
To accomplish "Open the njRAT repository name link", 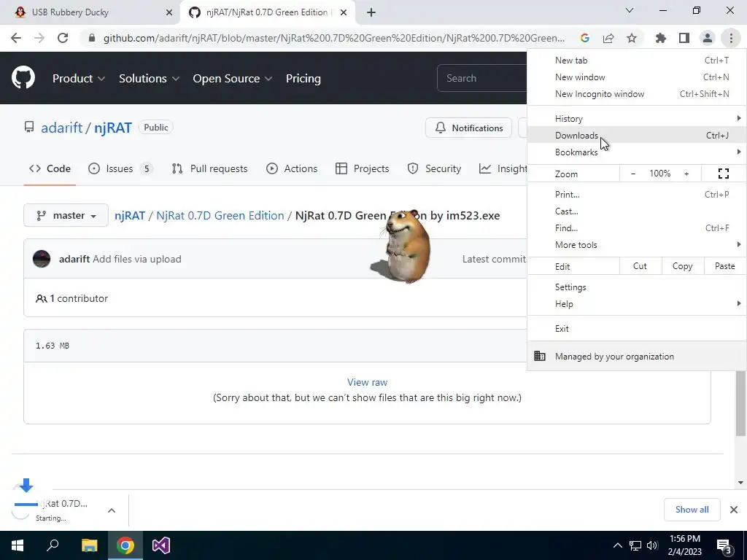I will point(113,128).
